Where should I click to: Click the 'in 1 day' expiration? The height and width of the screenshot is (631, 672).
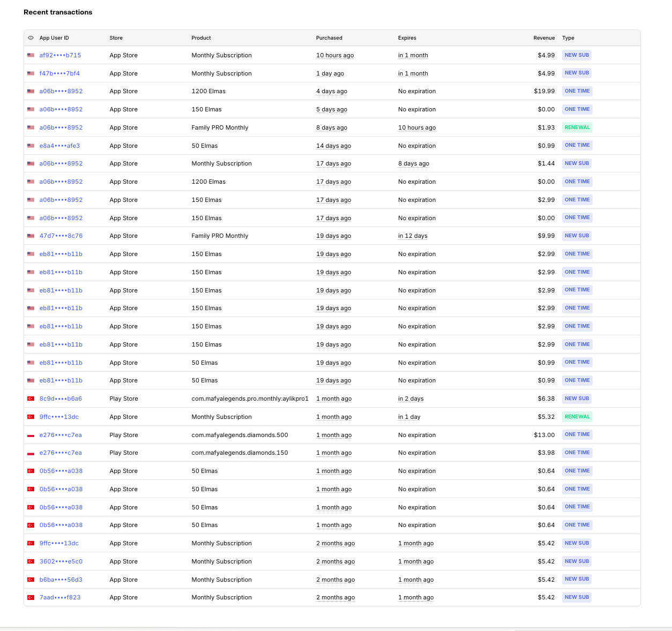coord(409,417)
